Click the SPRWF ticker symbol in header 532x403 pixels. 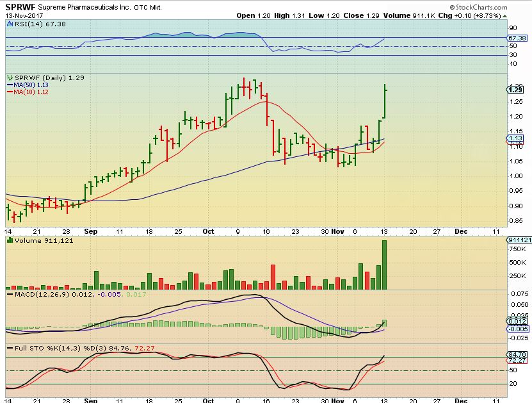tap(20, 7)
